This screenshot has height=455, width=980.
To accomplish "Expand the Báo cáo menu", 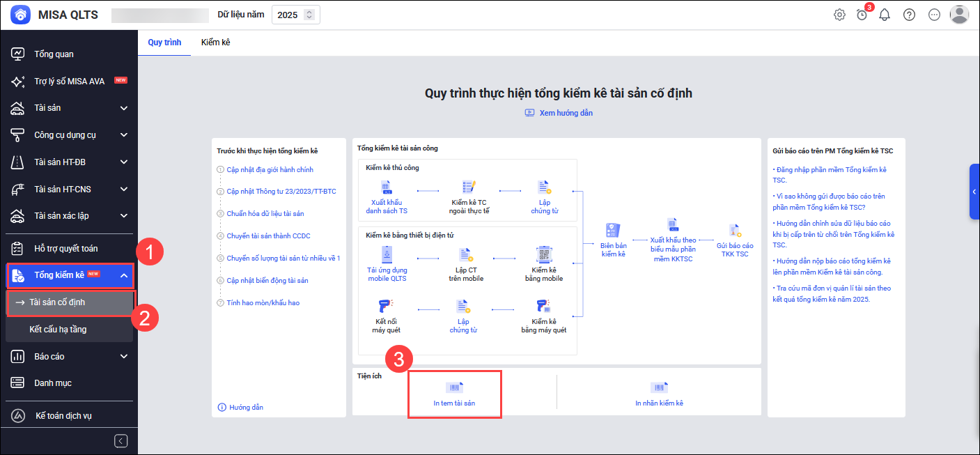I will pos(124,356).
